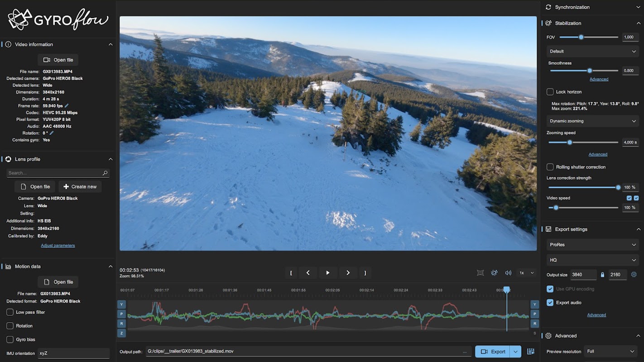The width and height of the screenshot is (644, 362).
Task: Click the search magnifier in Lens profile
Action: (x=105, y=173)
